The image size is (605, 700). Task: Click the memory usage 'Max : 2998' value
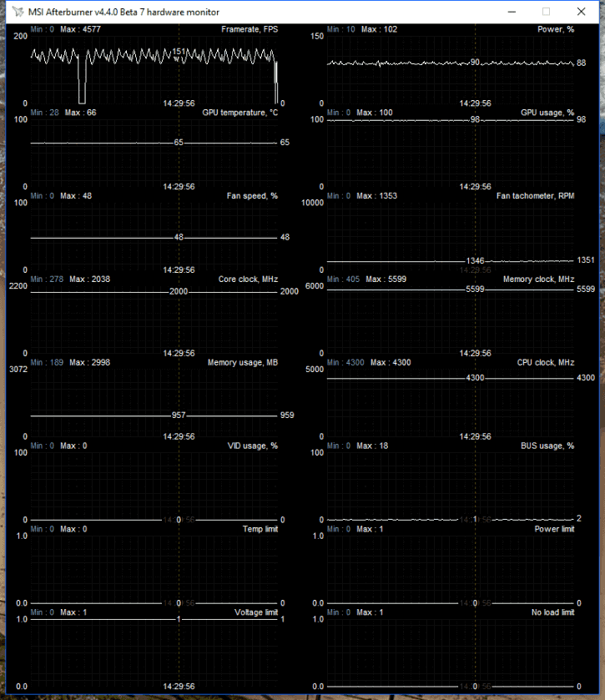pos(90,362)
